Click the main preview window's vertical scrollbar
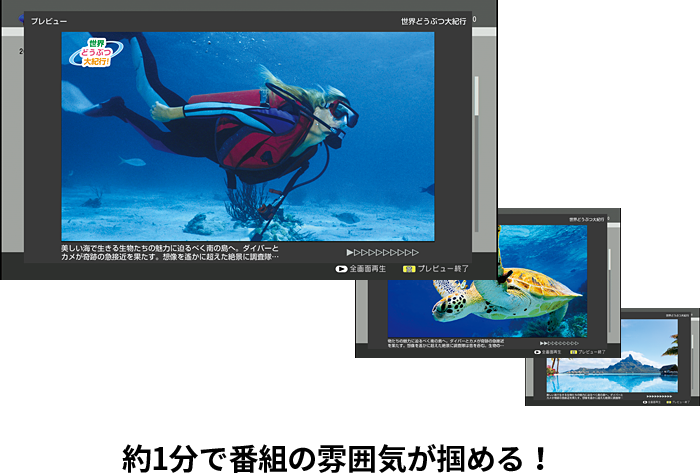Screen dimensions: 700x473 coord(476,154)
